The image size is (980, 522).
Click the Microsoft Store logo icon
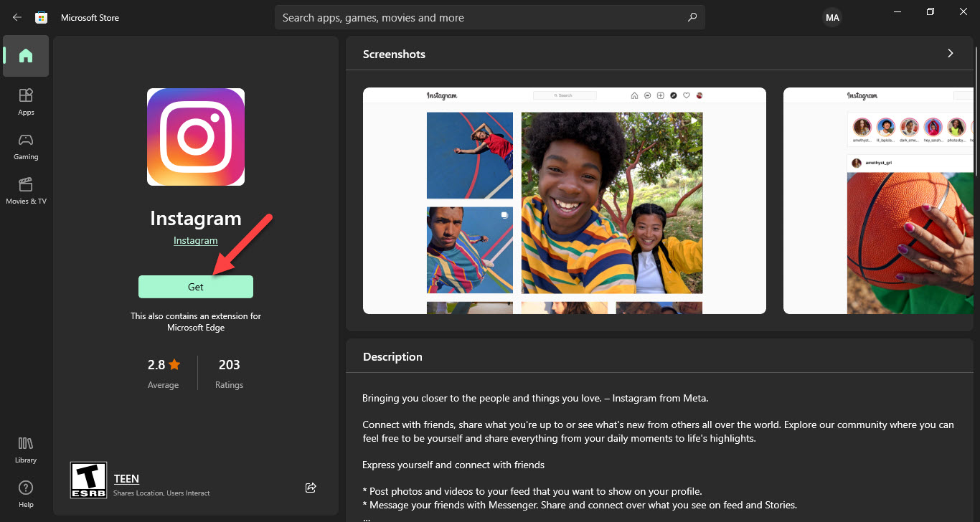tap(42, 17)
